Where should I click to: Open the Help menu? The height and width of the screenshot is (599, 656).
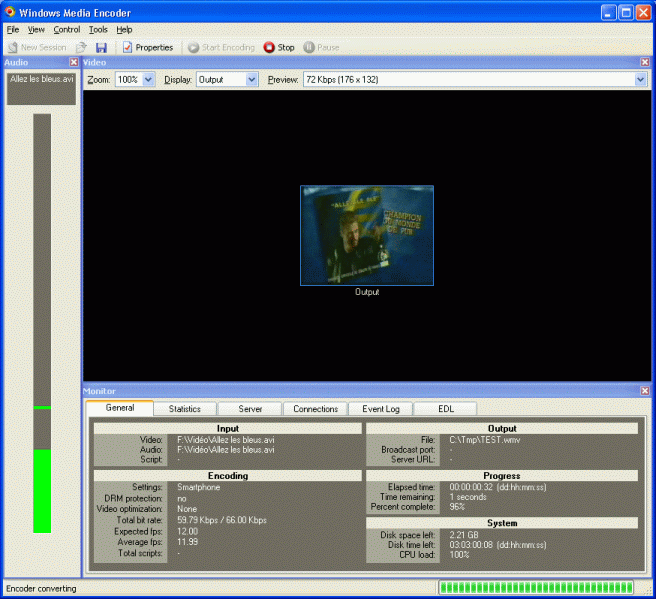pyautogui.click(x=124, y=30)
